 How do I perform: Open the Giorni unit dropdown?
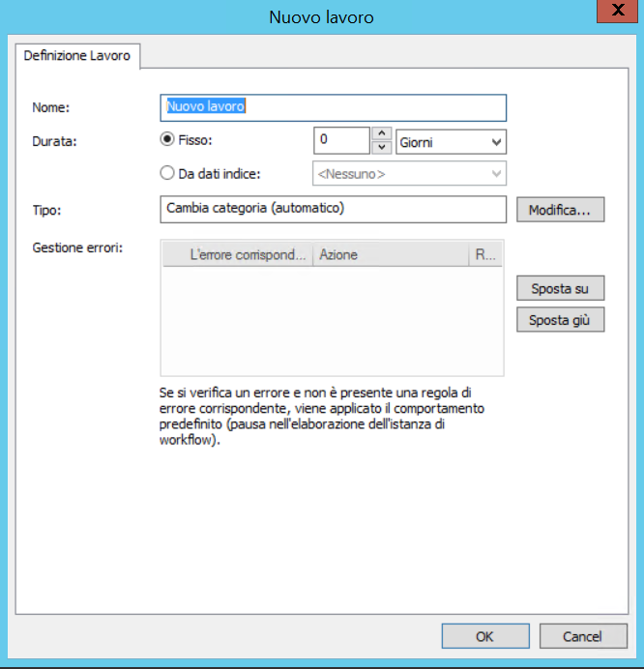tap(452, 142)
